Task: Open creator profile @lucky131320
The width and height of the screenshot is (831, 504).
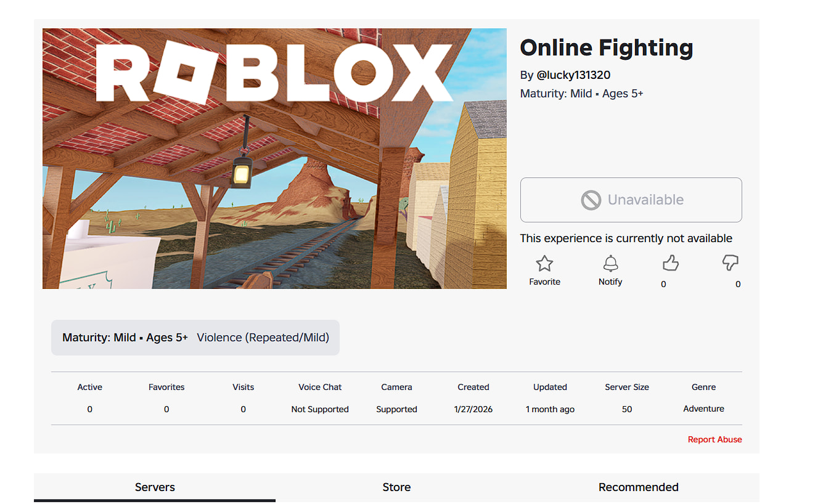Action: tap(573, 75)
